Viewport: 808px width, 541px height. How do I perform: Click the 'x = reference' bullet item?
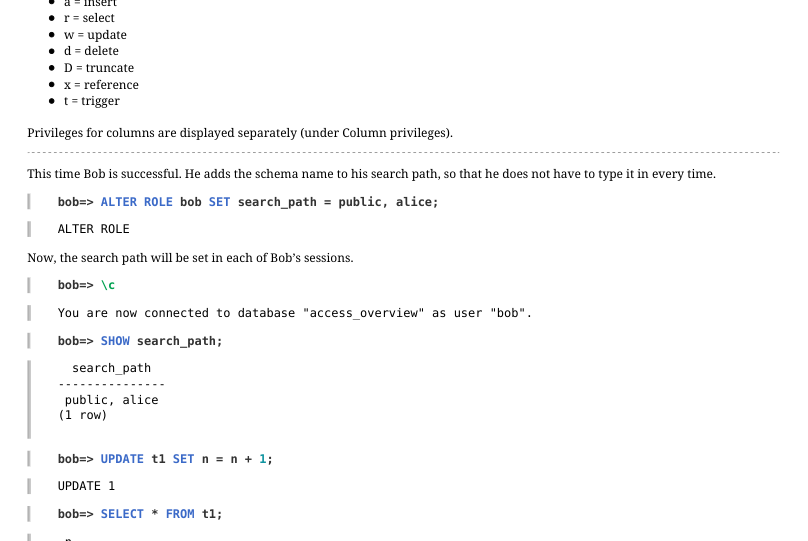click(101, 84)
